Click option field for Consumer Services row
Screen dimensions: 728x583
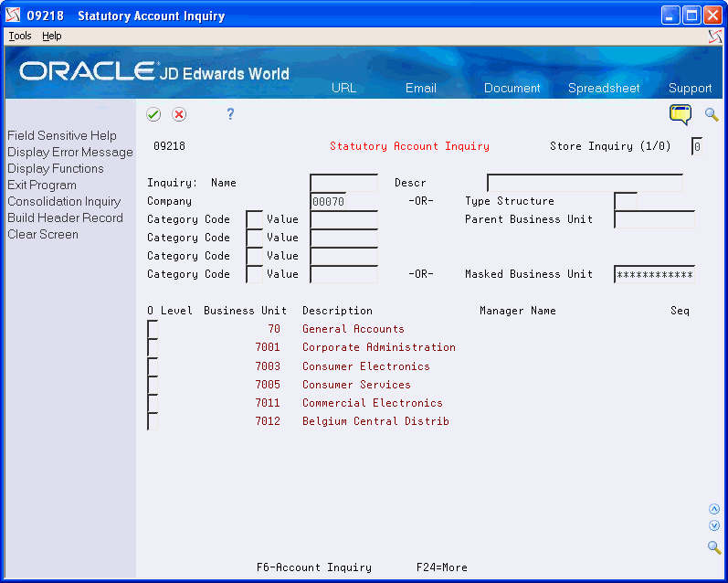[x=153, y=384]
